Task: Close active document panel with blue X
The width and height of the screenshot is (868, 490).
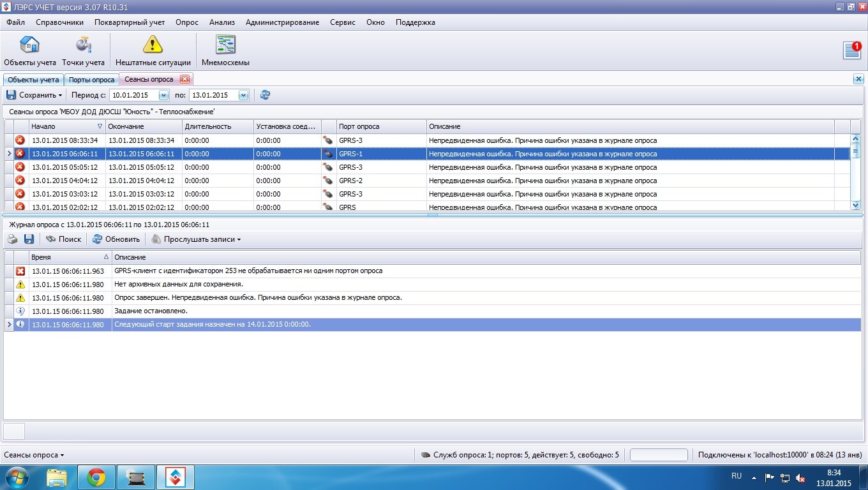Action: click(x=858, y=79)
